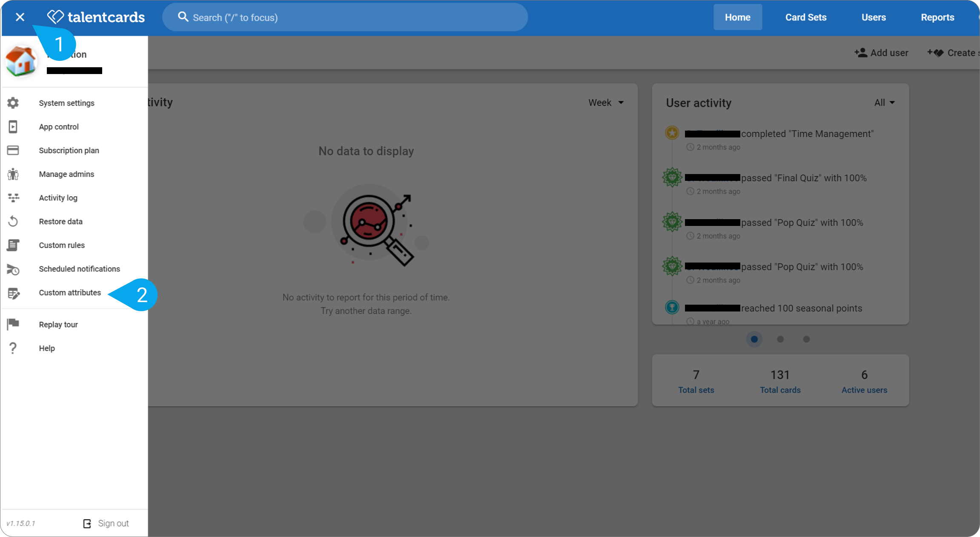The image size is (980, 537).
Task: Click the Add user button
Action: click(x=881, y=53)
